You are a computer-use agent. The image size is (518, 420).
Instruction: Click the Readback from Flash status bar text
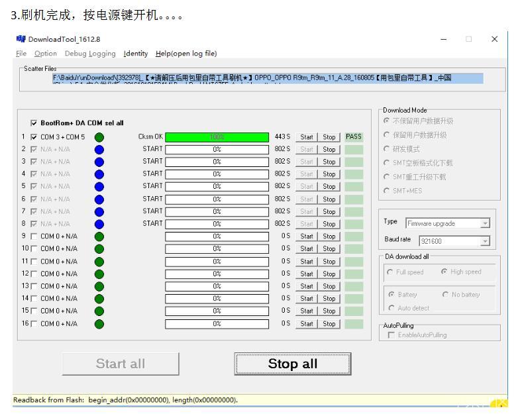[126, 400]
